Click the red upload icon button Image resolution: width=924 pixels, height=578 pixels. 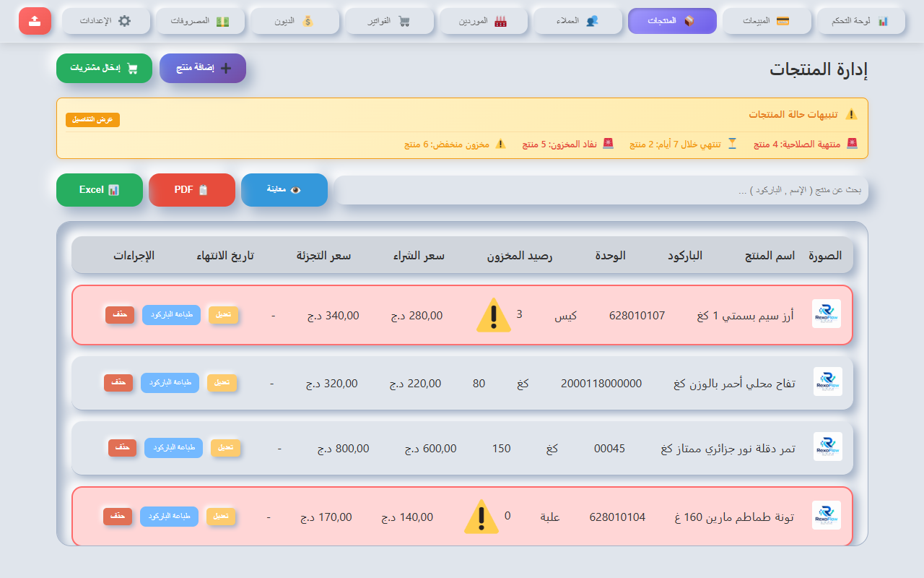pyautogui.click(x=35, y=21)
